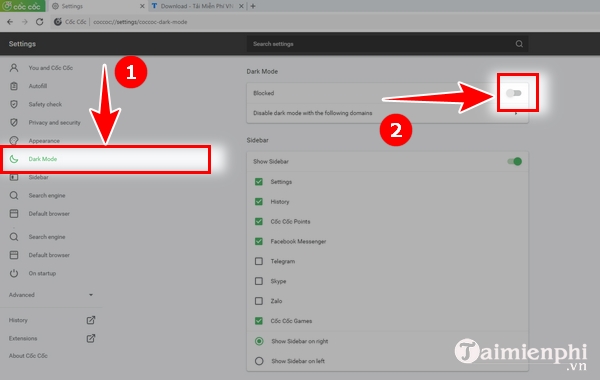The height and width of the screenshot is (380, 600).
Task: Click the Safety check shield icon
Action: tap(14, 104)
